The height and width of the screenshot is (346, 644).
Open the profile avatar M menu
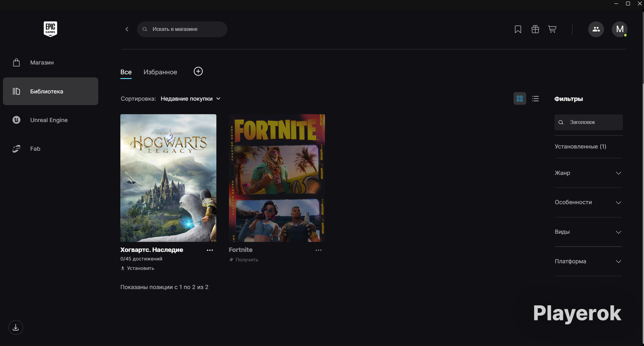click(x=619, y=29)
